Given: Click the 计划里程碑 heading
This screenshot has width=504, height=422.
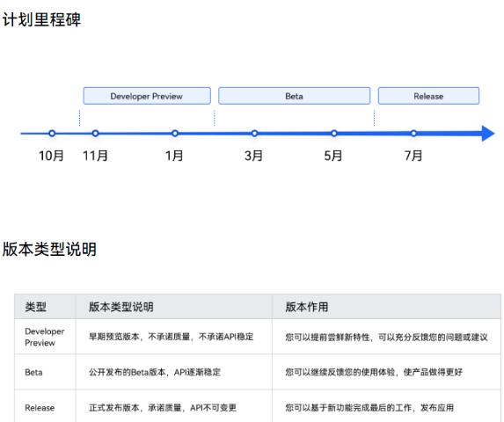Looking at the screenshot, I should tap(42, 19).
